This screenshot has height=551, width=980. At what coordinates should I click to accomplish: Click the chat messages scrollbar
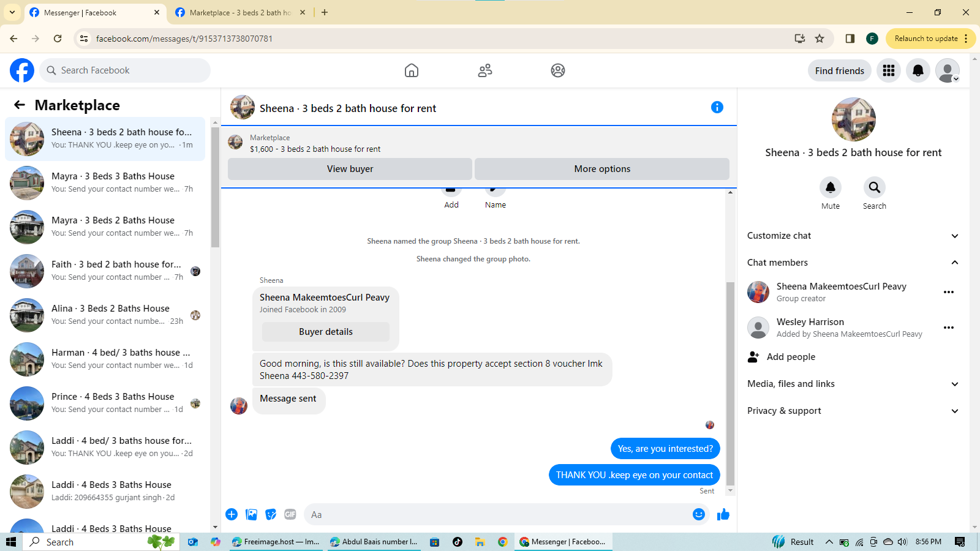(x=730, y=383)
